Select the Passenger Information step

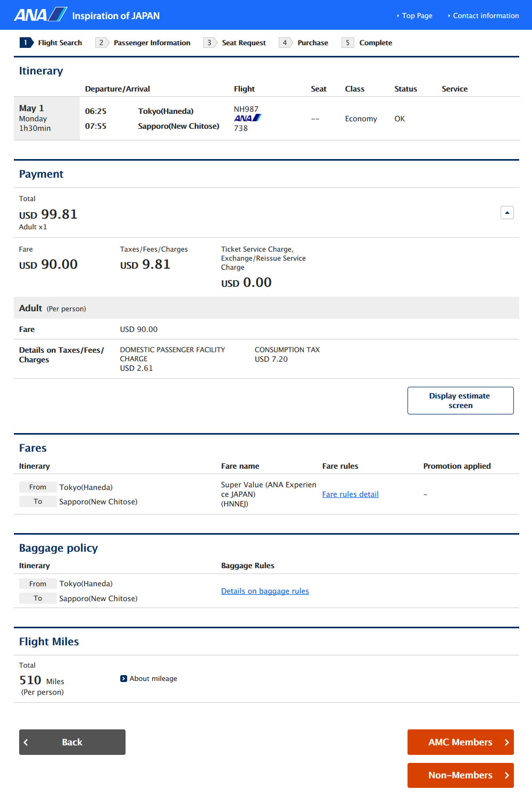152,43
